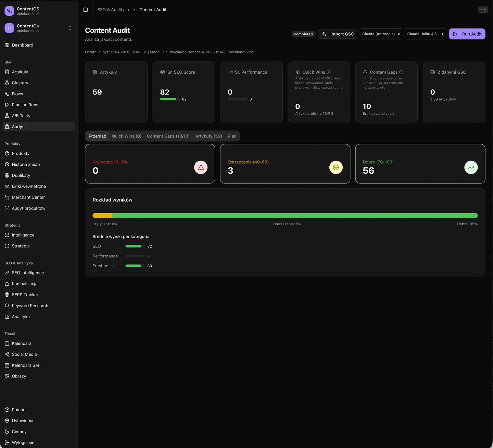Switch to Quick Wins (0) tab
The image size is (493, 448).
pyautogui.click(x=127, y=136)
